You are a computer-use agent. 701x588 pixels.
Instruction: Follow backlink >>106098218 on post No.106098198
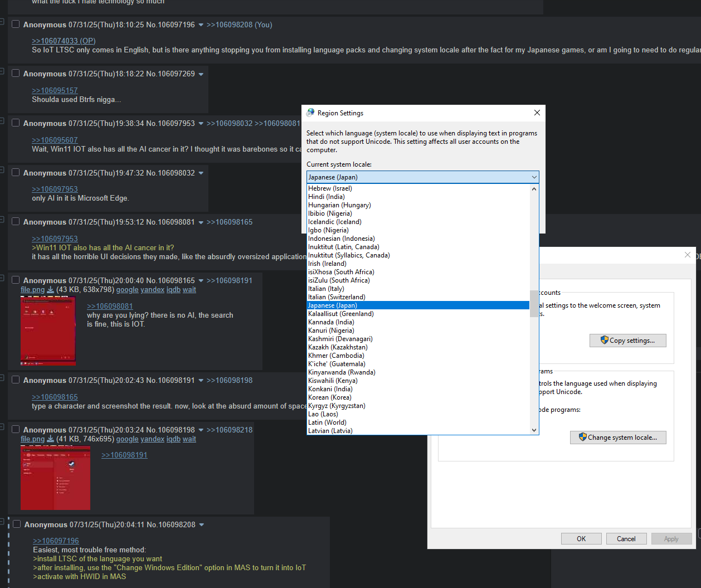[x=230, y=430]
